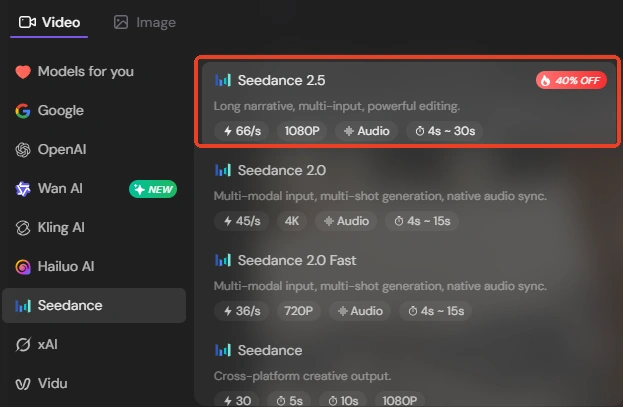Click the Image tab picture icon
623x407 pixels.
click(121, 22)
